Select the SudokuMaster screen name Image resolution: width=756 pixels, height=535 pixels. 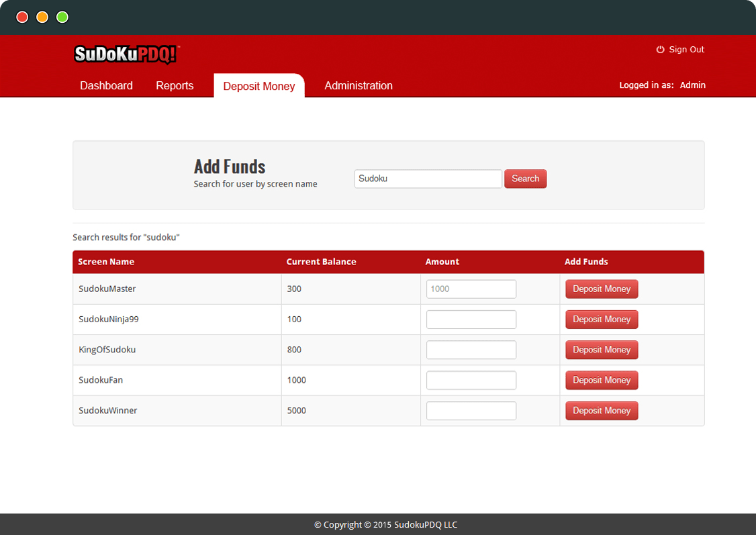point(107,289)
